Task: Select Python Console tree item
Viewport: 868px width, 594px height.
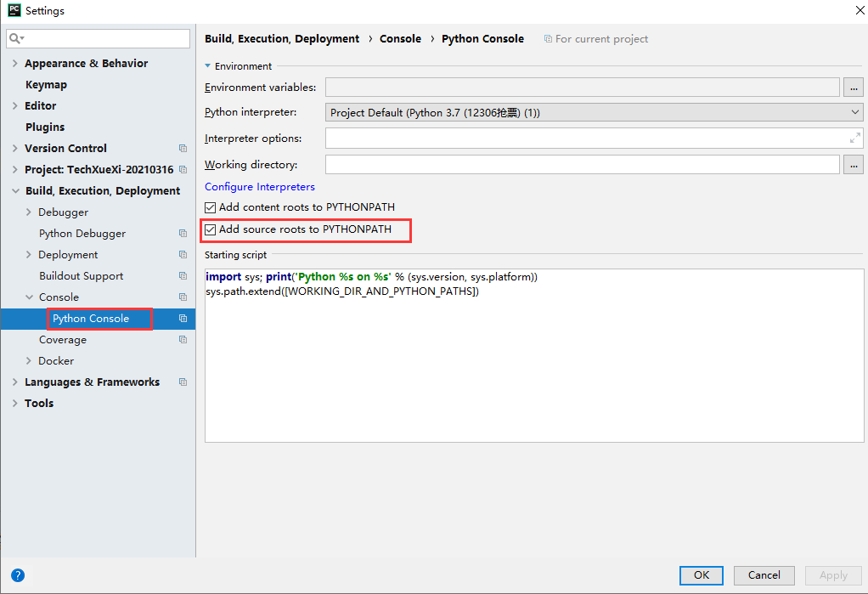Action: (91, 319)
